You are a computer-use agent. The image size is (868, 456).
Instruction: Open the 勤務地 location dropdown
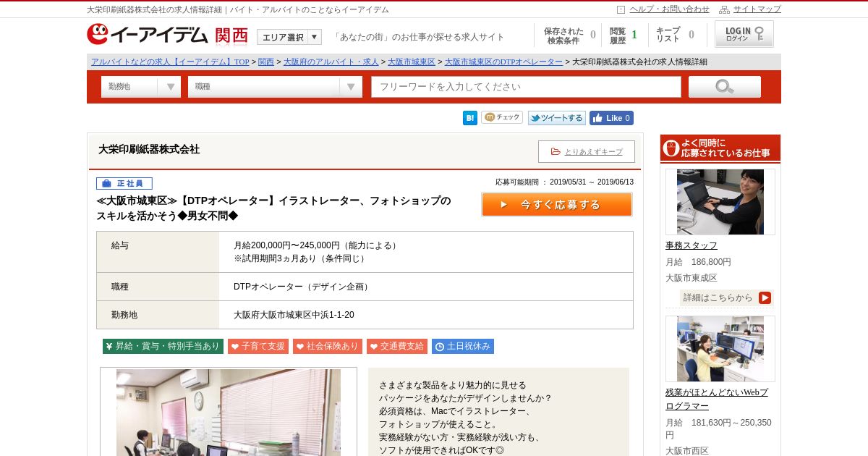click(141, 87)
